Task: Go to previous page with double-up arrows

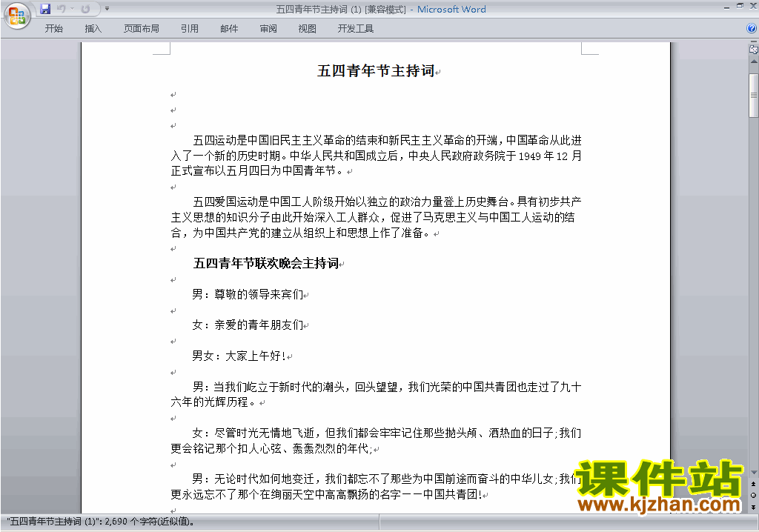Action: coord(754,484)
